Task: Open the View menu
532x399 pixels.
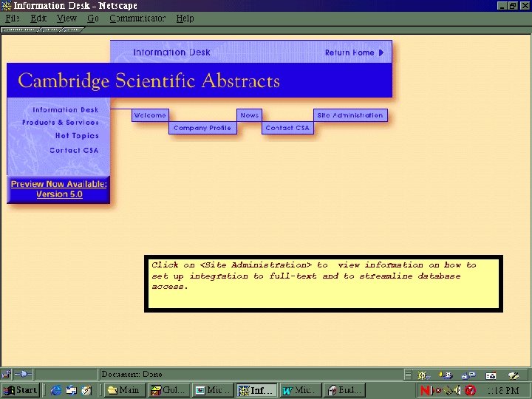Action: [66, 18]
